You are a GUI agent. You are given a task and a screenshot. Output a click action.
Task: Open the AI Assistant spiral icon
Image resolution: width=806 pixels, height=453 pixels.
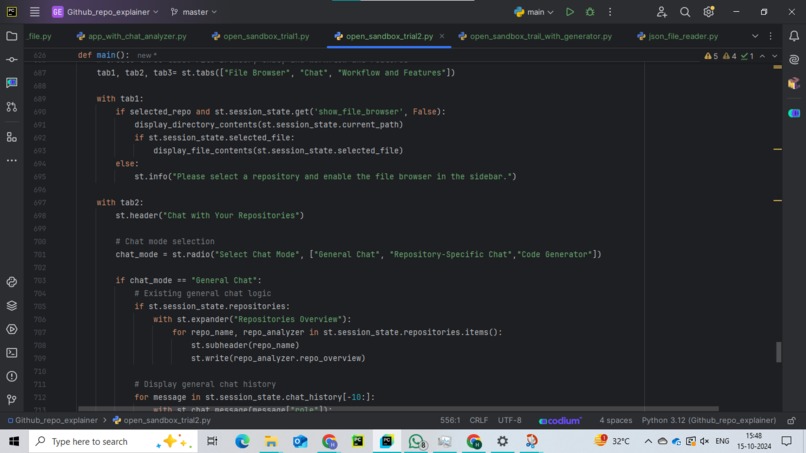click(x=794, y=60)
